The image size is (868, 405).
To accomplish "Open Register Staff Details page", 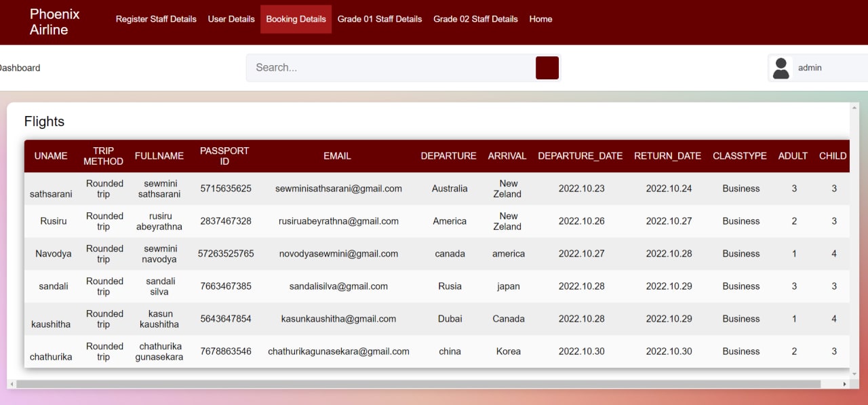I will click(156, 19).
